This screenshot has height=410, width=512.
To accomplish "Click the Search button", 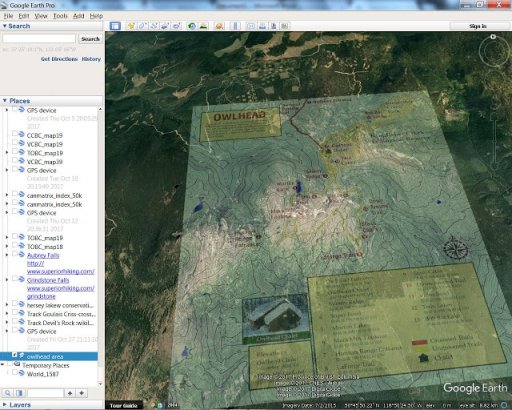I will (90, 39).
